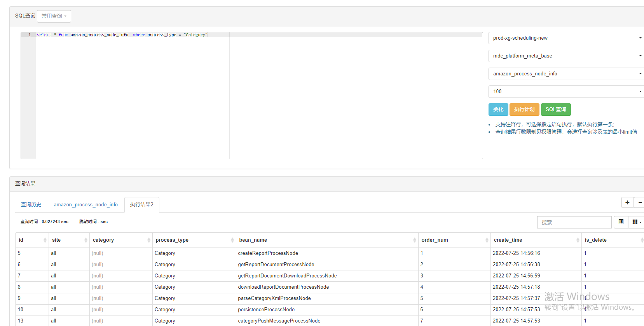
Task: Click the minus icon beside the plus button
Action: [639, 202]
